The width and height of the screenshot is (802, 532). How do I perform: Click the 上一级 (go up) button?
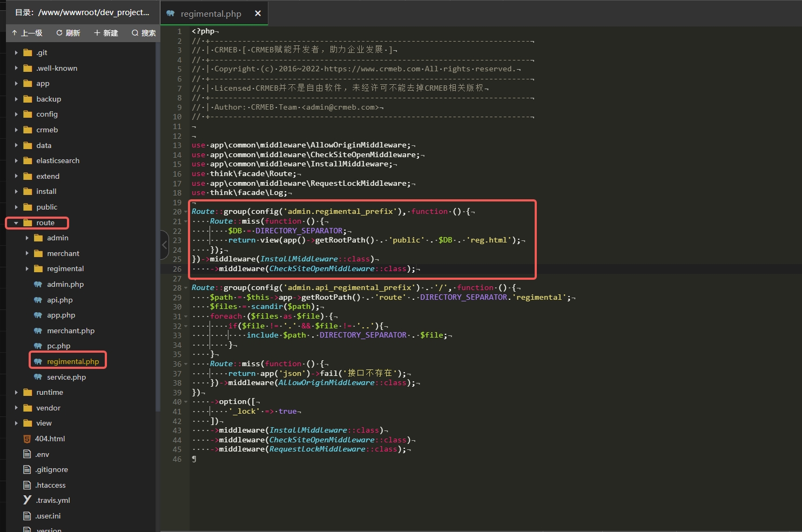click(x=27, y=33)
